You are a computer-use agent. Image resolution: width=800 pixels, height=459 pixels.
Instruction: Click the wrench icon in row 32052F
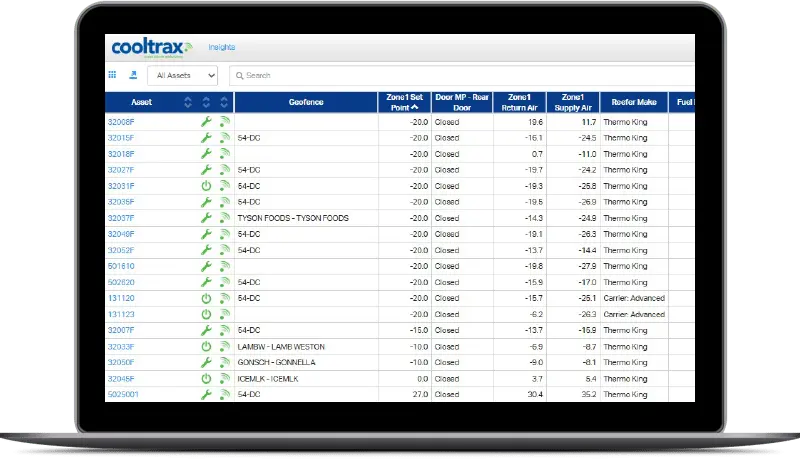[206, 250]
